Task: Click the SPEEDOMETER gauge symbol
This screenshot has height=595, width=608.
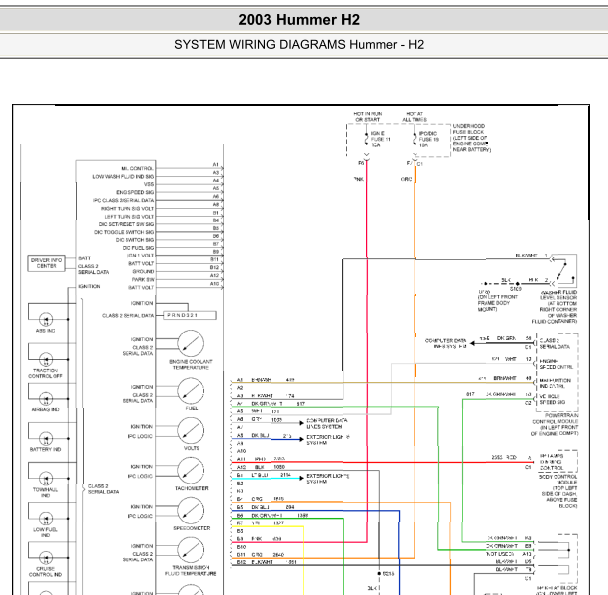Action: click(191, 510)
